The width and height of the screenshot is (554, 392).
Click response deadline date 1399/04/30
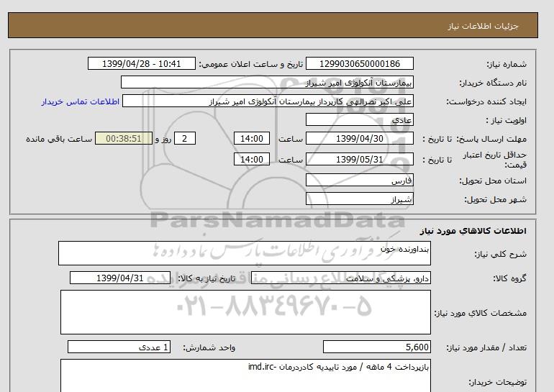click(359, 138)
